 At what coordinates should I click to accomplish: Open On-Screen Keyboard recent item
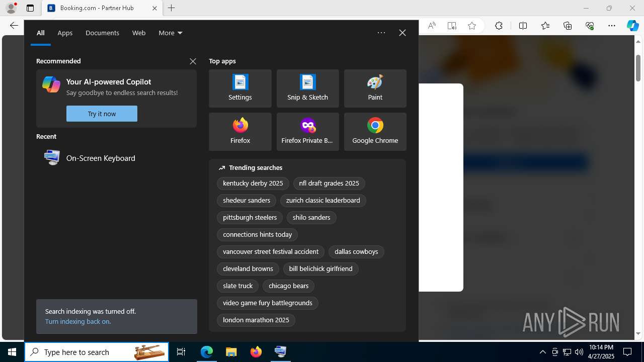coord(116,158)
